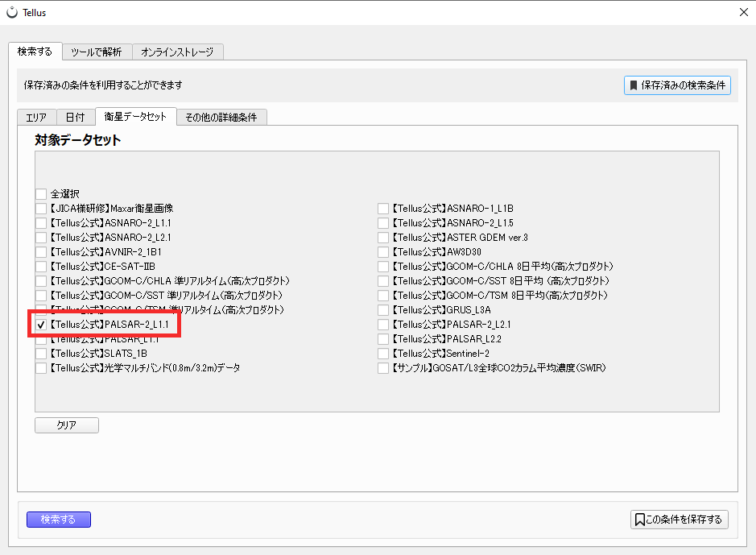Enable 【サンプル】GOSAT/L3全球CO2 checkbox

pos(382,368)
